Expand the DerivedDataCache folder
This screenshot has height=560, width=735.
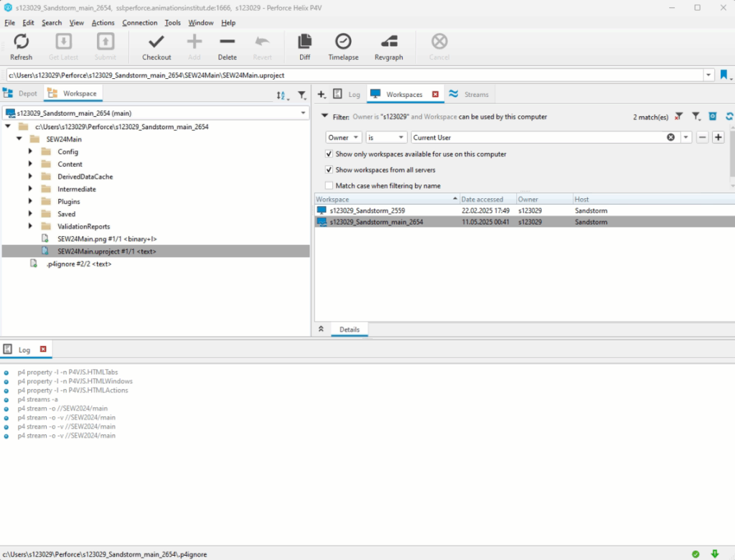pos(30,176)
